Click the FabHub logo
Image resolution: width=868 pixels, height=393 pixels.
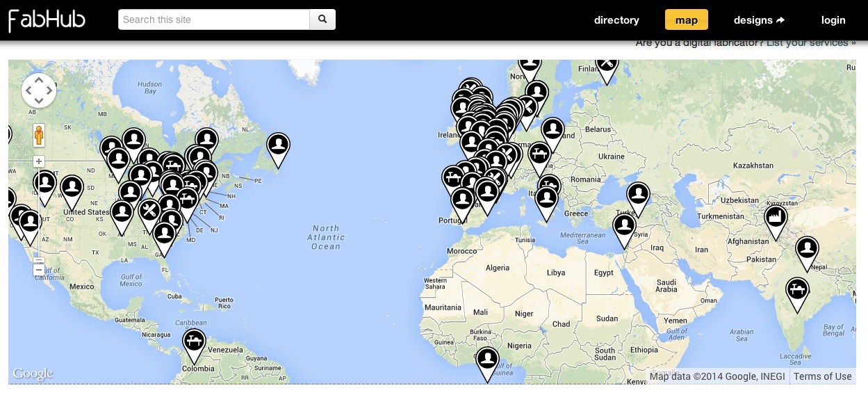pyautogui.click(x=47, y=20)
